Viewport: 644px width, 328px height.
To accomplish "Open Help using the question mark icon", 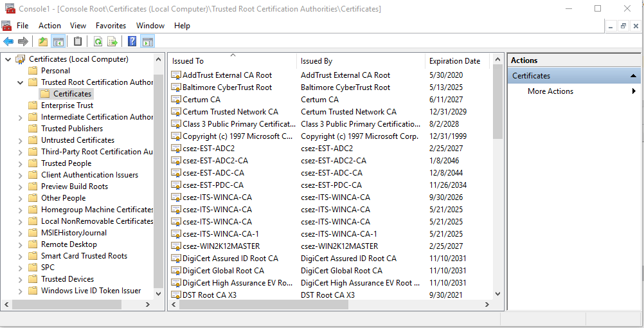I will point(132,42).
